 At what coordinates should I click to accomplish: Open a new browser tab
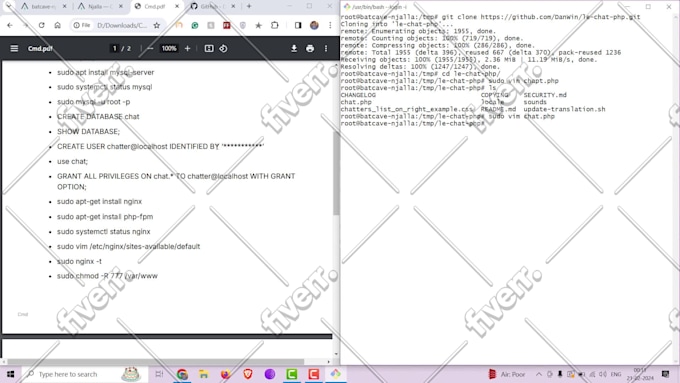click(x=249, y=7)
